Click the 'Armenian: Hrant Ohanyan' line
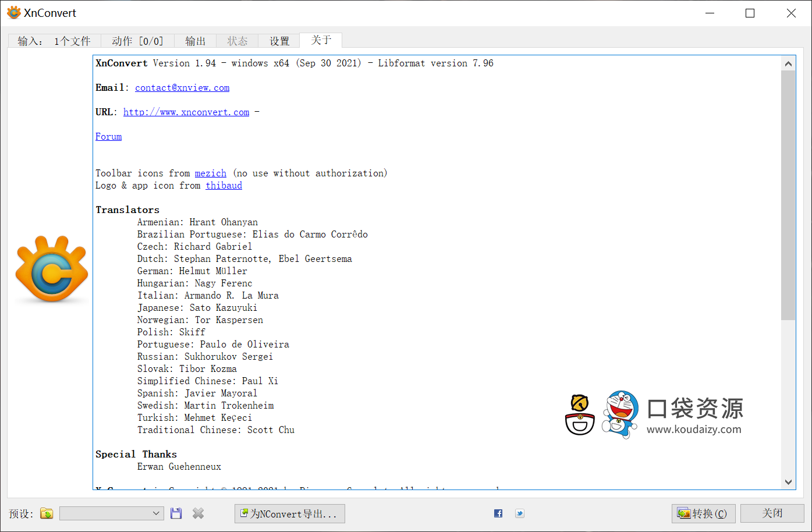 click(x=197, y=222)
